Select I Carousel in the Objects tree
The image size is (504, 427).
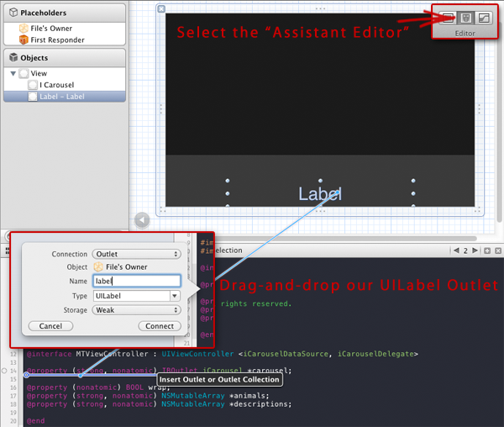click(56, 85)
